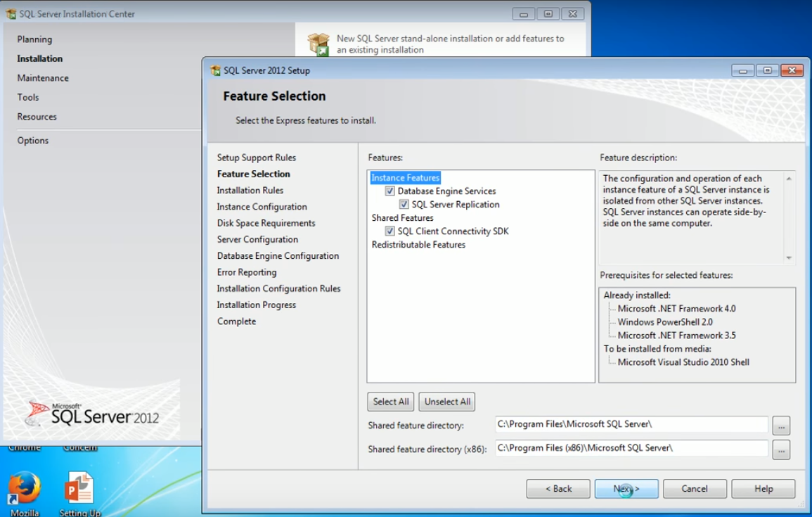The width and height of the screenshot is (812, 517).
Task: Proceed with the Next button
Action: (626, 488)
